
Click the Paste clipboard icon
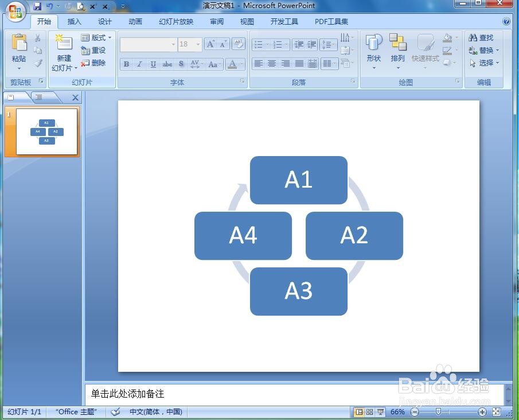(19, 44)
